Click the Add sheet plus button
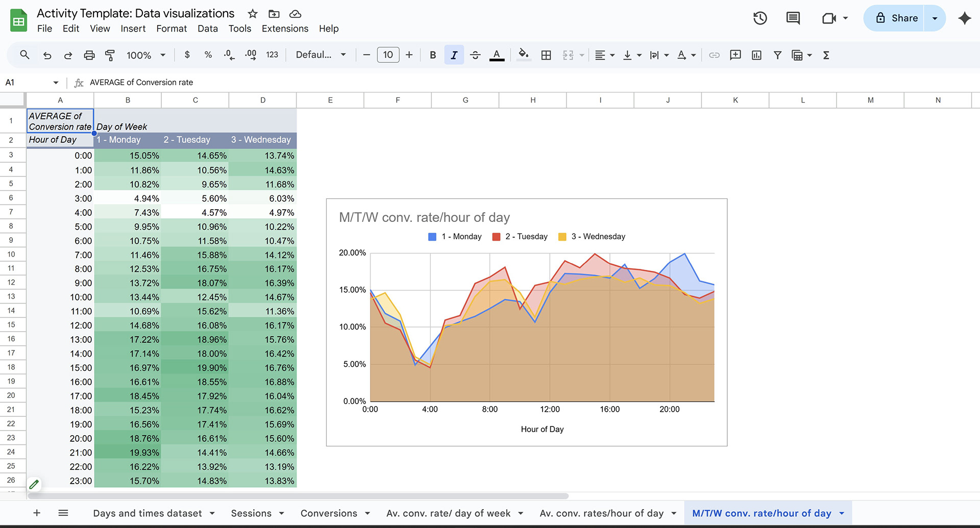Viewport: 980px width, 528px height. [37, 513]
